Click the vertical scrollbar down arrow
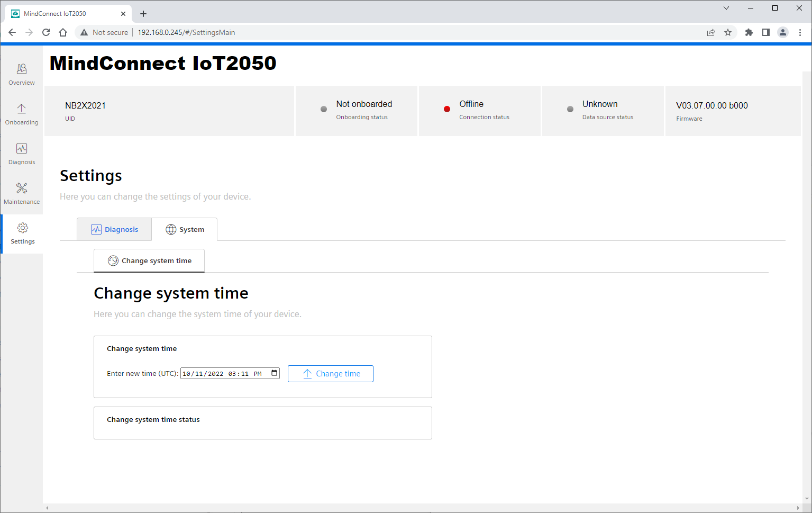 pos(807,499)
